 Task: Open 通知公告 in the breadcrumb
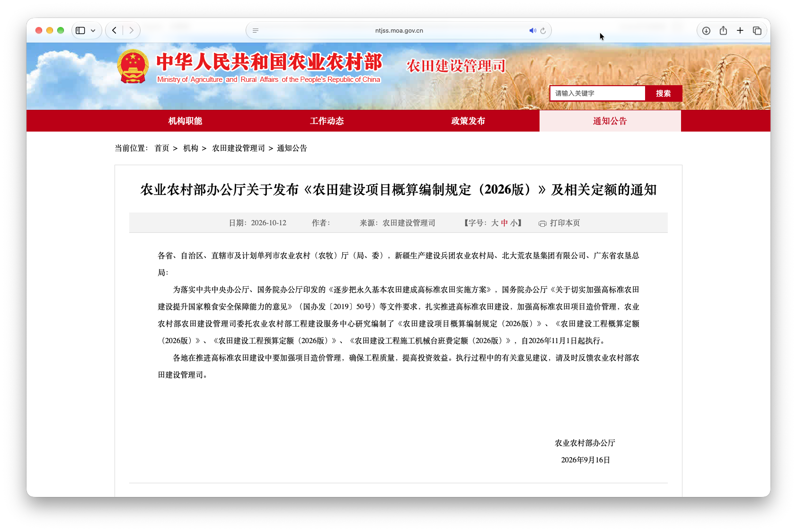pos(292,148)
